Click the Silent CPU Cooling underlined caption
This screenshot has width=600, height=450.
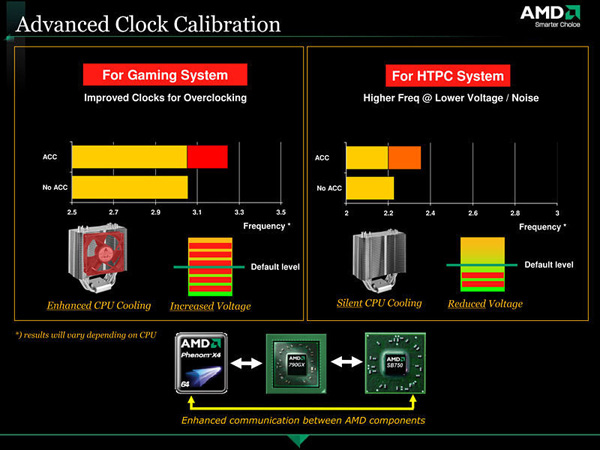point(379,303)
